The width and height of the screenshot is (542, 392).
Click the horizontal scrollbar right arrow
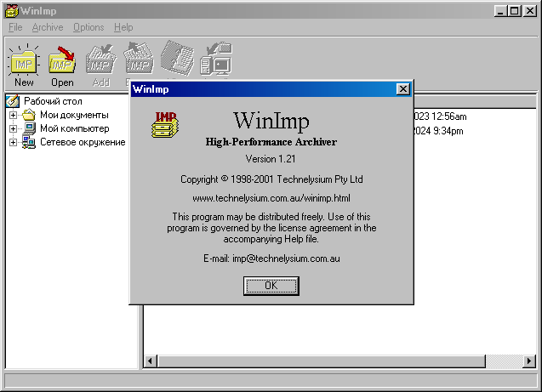(529, 361)
